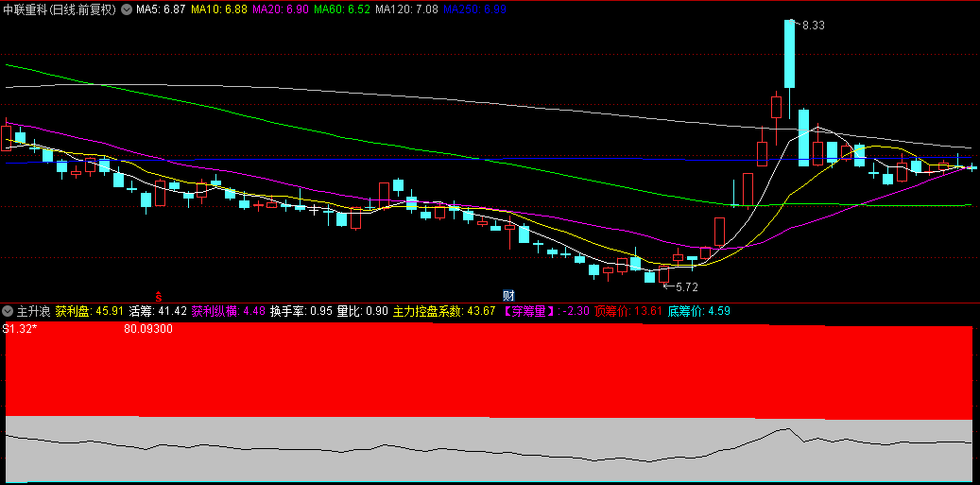
Task: Select the 获利盘: 45.91 value
Action: click(88, 311)
